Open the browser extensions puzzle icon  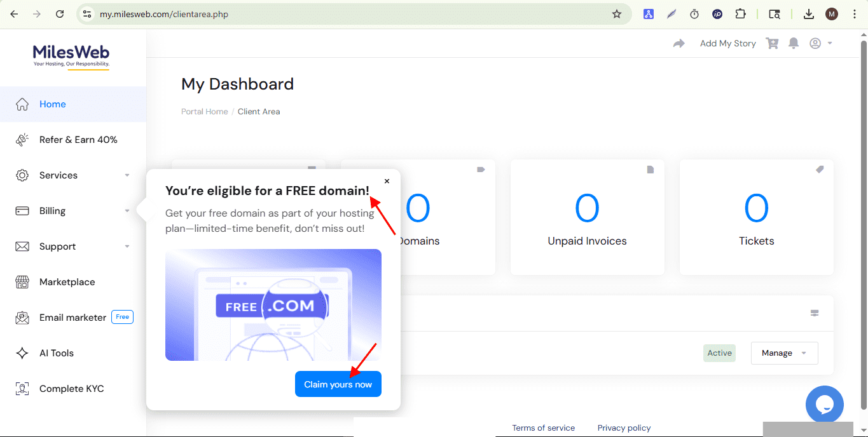pyautogui.click(x=740, y=14)
